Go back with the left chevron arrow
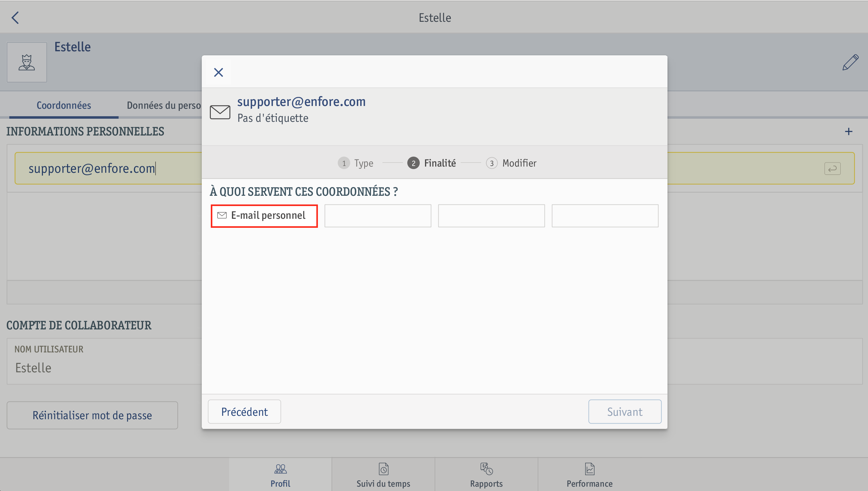The height and width of the screenshot is (491, 868). [15, 17]
